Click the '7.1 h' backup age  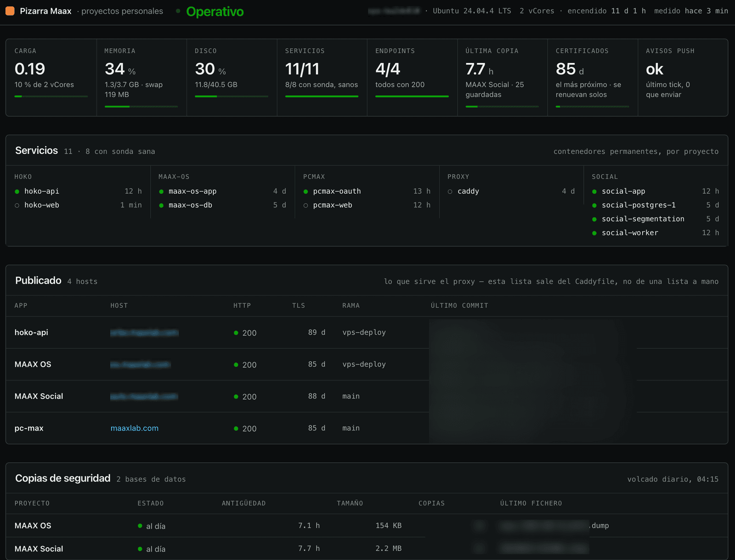(x=309, y=526)
